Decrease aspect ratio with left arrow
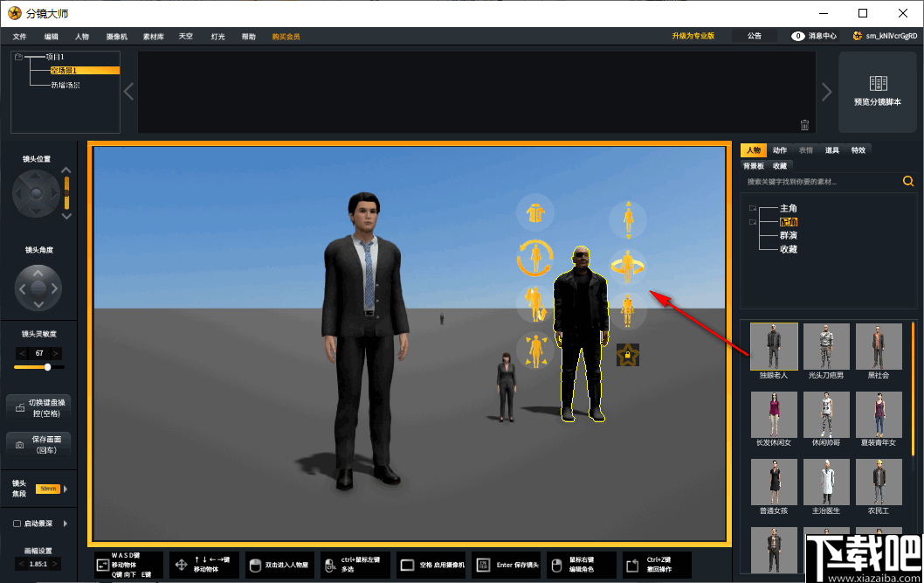924x583 pixels. pyautogui.click(x=22, y=564)
